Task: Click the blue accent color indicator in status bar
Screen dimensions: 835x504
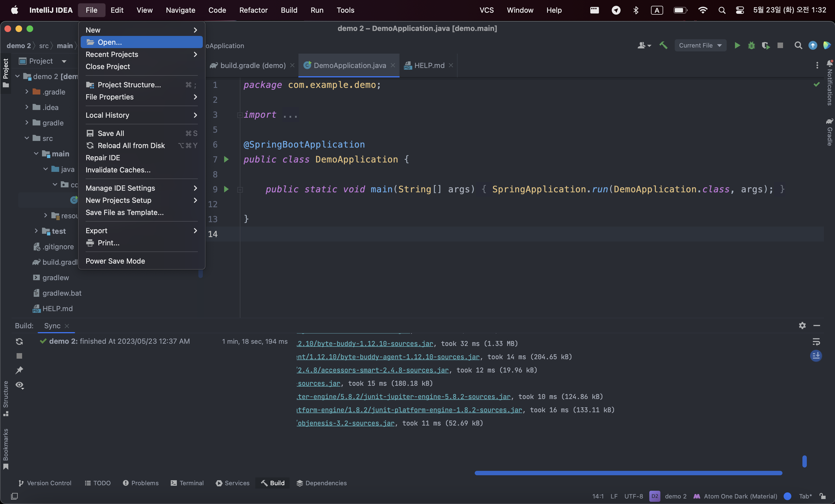Action: 787,496
